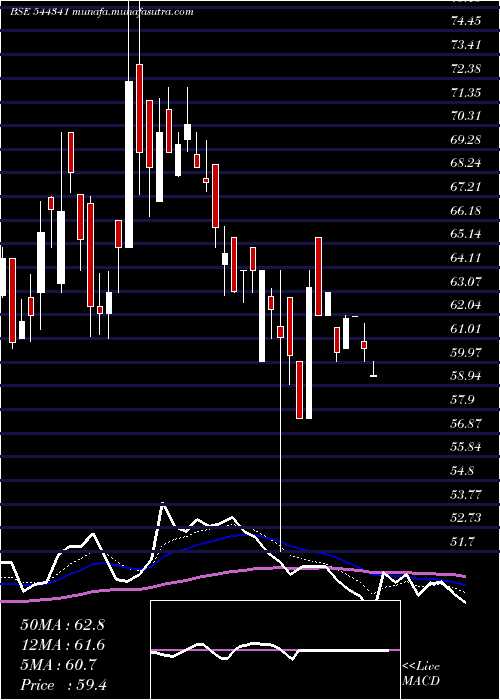
Task: Click the '<<Live MACD' label
Action: point(421,674)
